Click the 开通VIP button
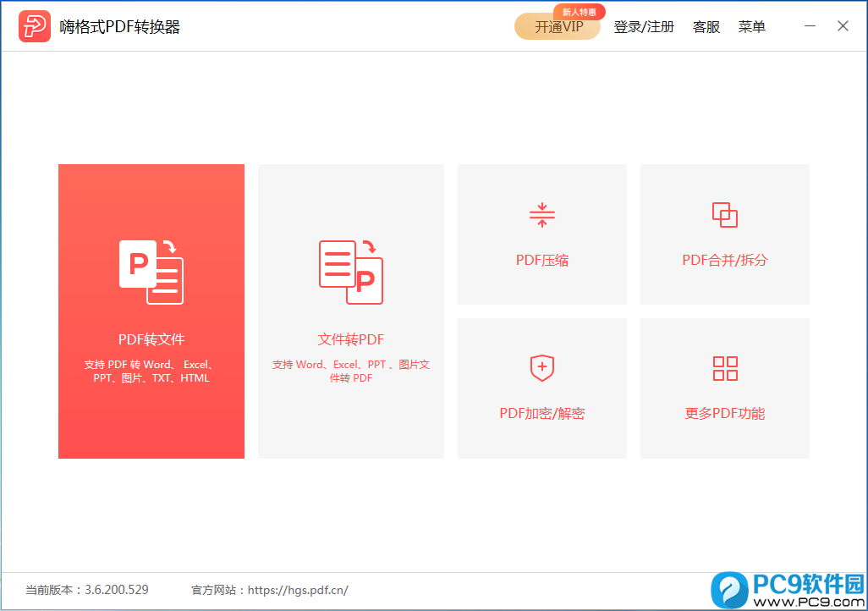Screen dimensions: 868x611 pyautogui.click(x=557, y=26)
